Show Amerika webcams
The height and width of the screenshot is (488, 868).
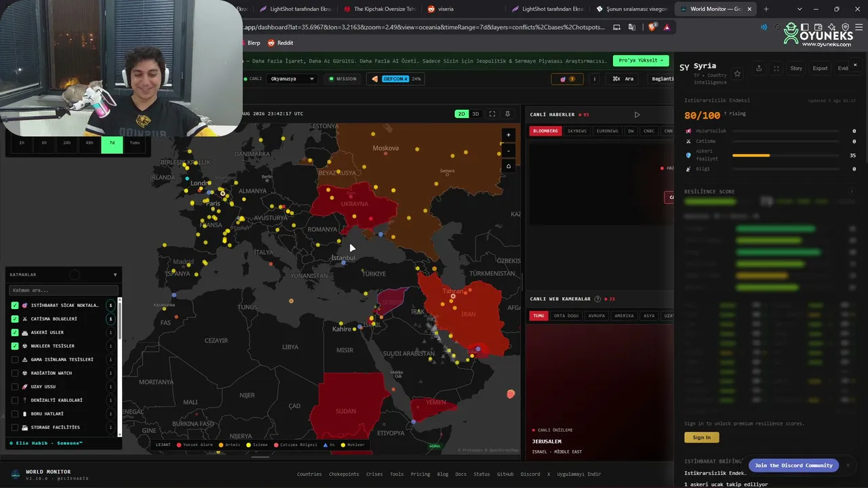[x=624, y=316]
